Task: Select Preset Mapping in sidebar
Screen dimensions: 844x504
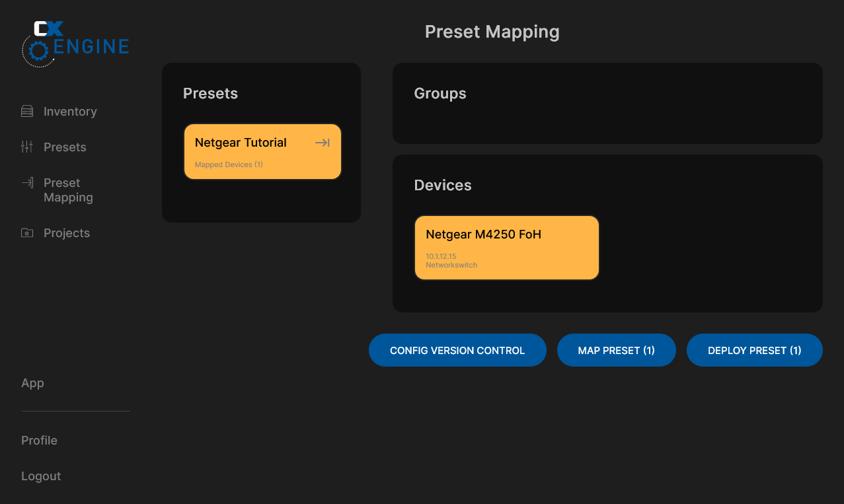Action: [68, 190]
